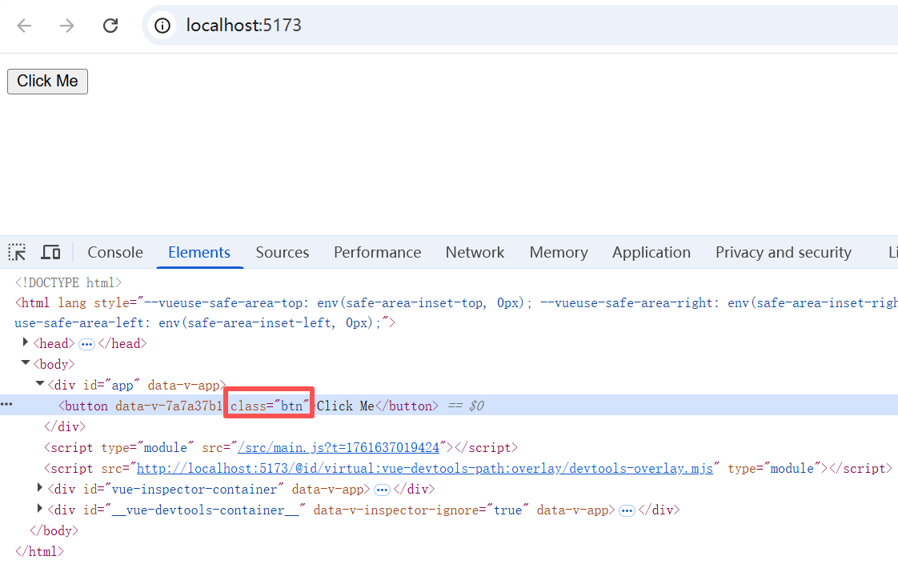Switch to the Network tab
Viewport: 898px width, 588px height.
(x=475, y=253)
